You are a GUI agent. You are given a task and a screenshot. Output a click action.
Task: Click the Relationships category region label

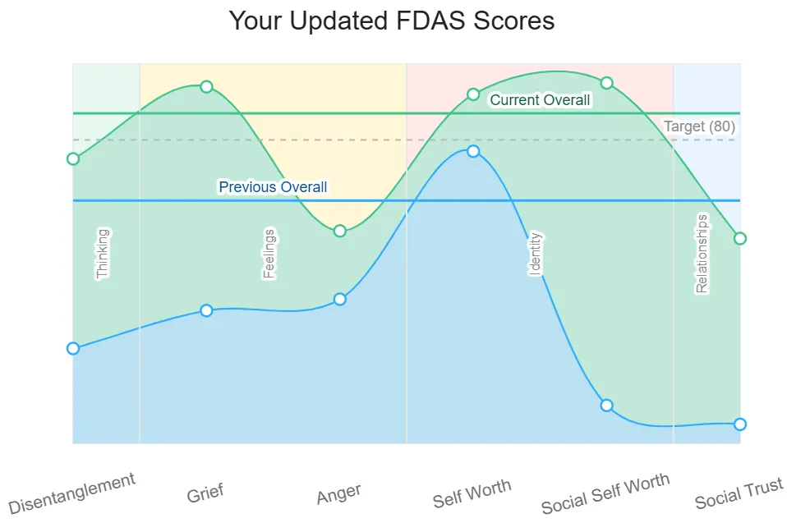pos(702,254)
